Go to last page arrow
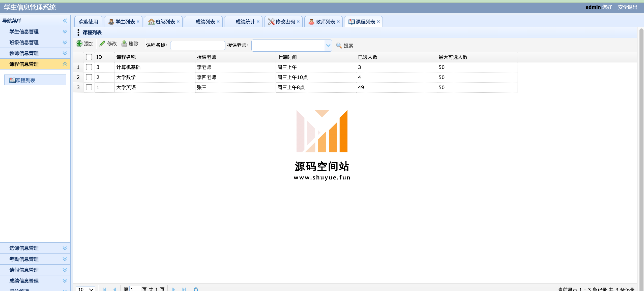 point(184,289)
